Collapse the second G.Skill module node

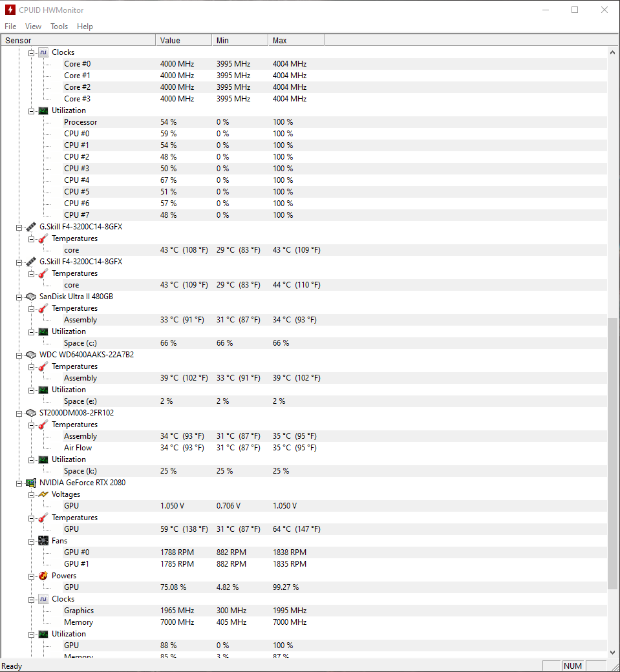click(19, 262)
